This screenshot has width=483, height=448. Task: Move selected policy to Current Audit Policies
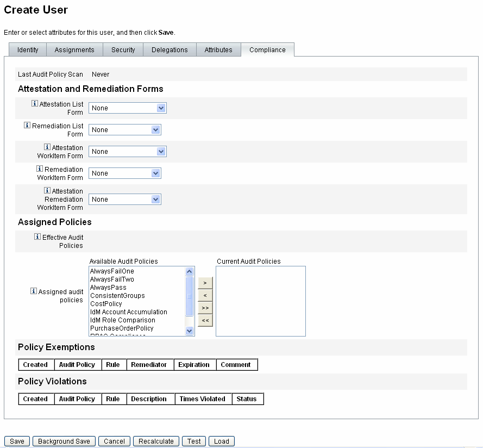point(205,283)
